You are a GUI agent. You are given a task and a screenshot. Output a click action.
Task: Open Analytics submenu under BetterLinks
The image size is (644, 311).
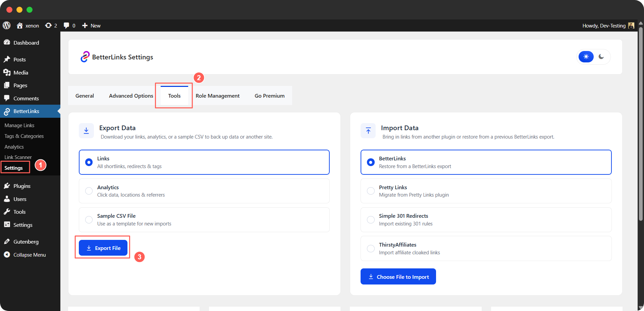tap(14, 147)
